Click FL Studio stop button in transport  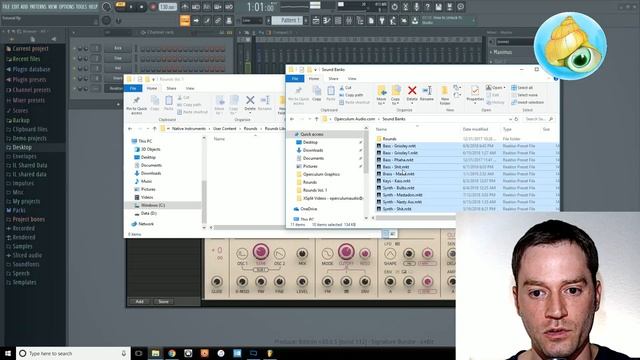pyautogui.click(x=141, y=7)
